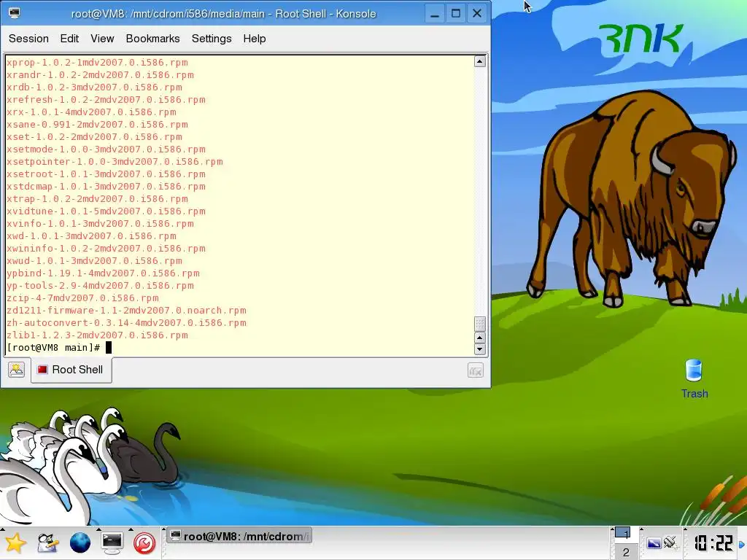Click the line xrefresh-1.0.2-2mdv2007.0.i586.rpm
Image resolution: width=747 pixels, height=560 pixels.
pos(106,99)
